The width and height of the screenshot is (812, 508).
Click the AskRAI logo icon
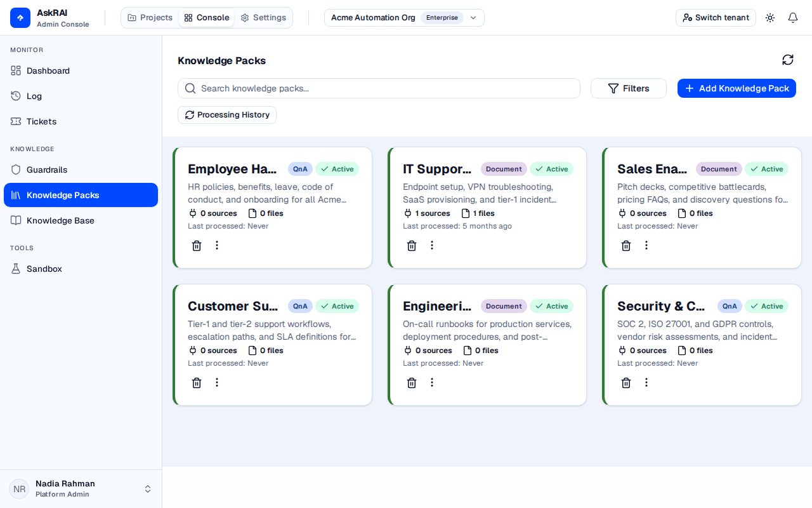(x=20, y=18)
